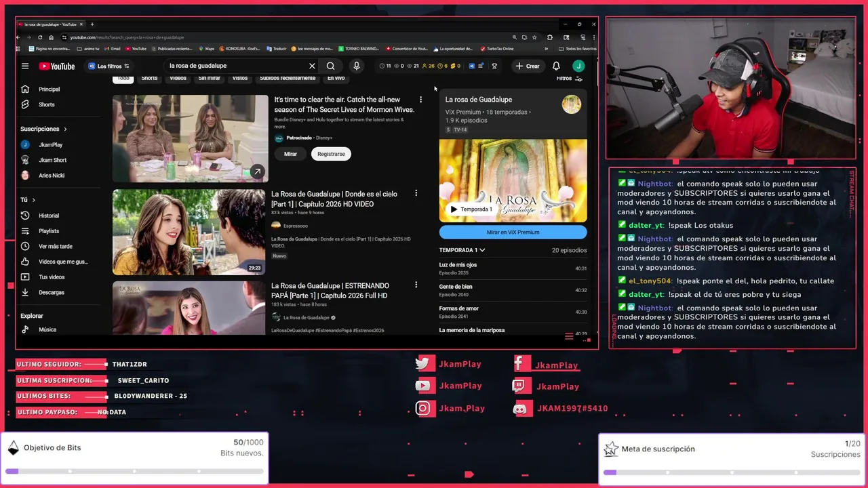Open the Luz de mis ojos episode
The width and height of the screenshot is (868, 488).
coord(513,268)
